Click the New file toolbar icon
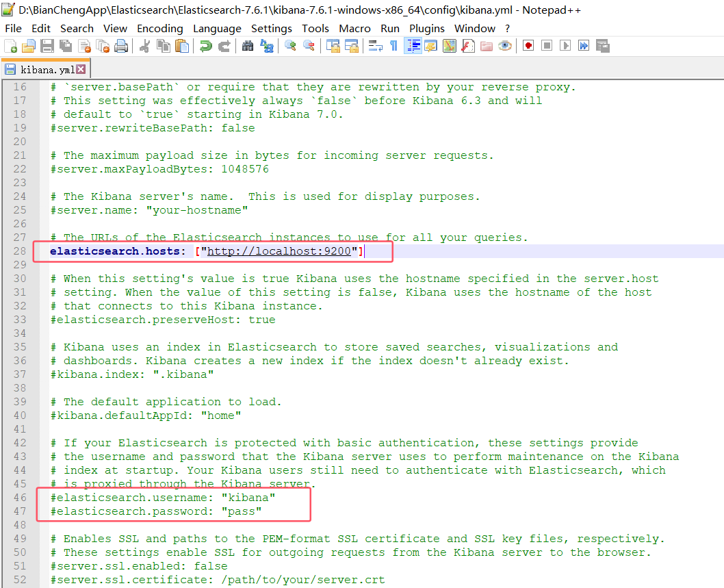 pos(11,46)
